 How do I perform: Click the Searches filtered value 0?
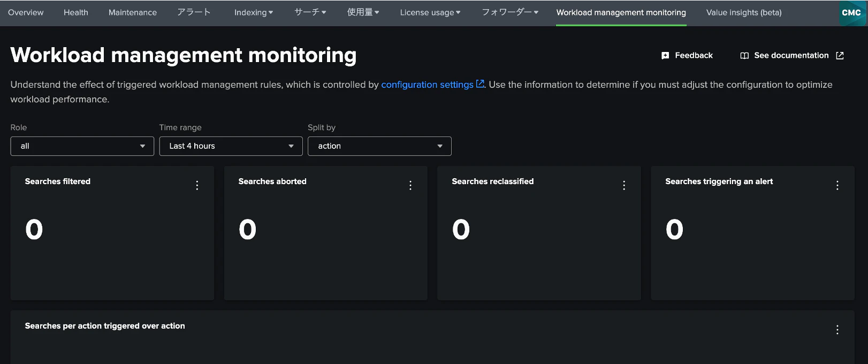point(34,230)
